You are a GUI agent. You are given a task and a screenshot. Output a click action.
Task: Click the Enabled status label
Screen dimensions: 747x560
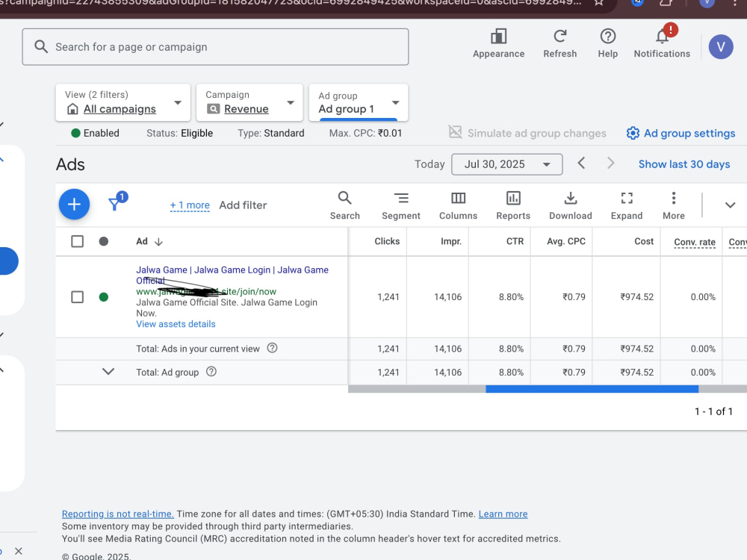click(101, 134)
